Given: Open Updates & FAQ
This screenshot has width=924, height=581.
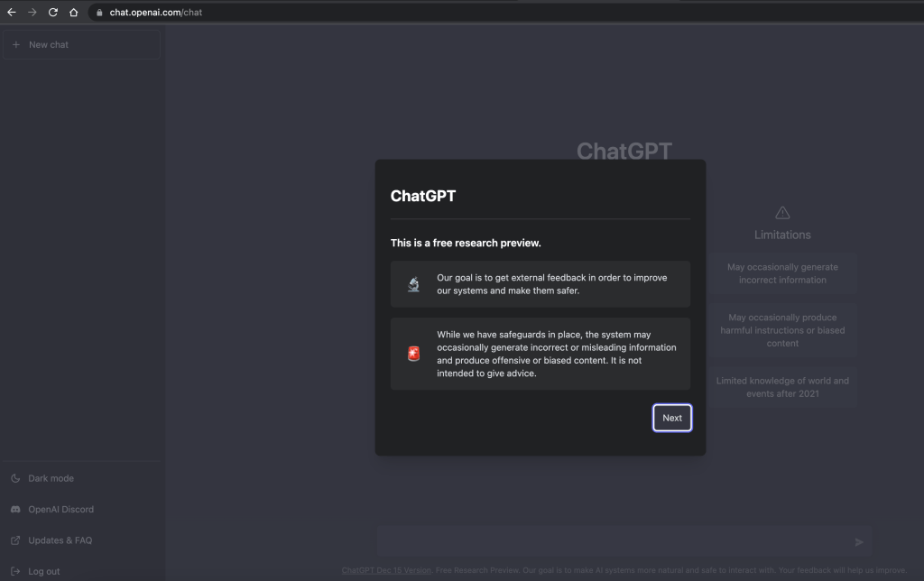Looking at the screenshot, I should [60, 540].
